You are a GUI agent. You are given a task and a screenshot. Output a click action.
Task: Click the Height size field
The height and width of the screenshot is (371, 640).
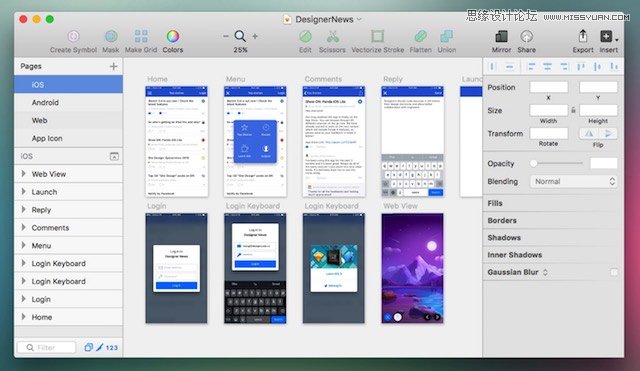pos(598,110)
